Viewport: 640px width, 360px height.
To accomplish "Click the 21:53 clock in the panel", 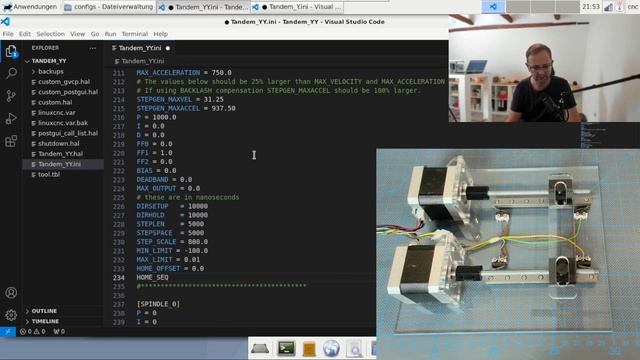I will coord(591,7).
